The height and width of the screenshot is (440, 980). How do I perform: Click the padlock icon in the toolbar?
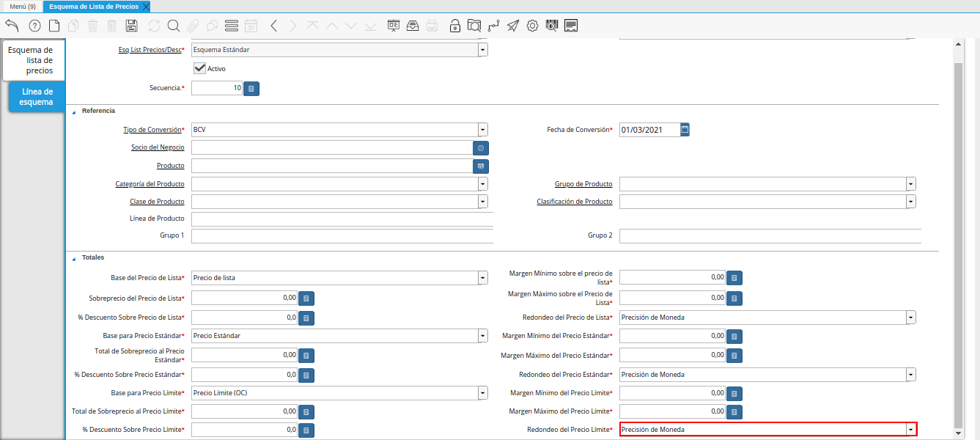pos(454,26)
